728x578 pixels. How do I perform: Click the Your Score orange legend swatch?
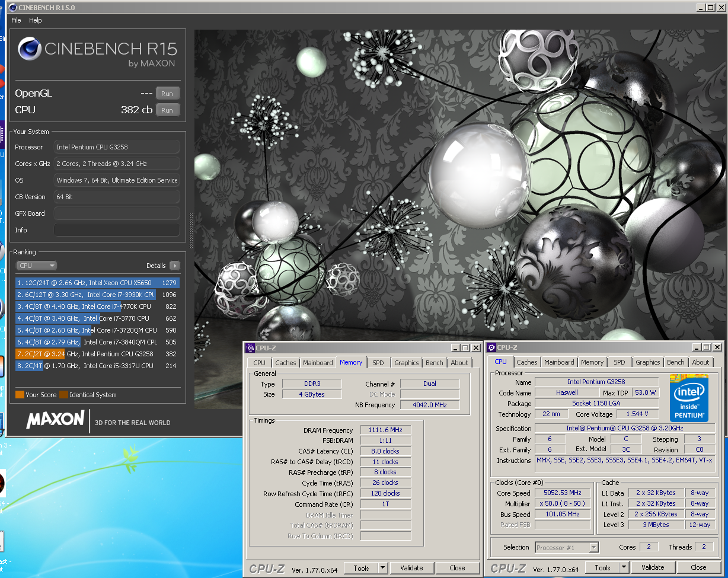coord(20,395)
